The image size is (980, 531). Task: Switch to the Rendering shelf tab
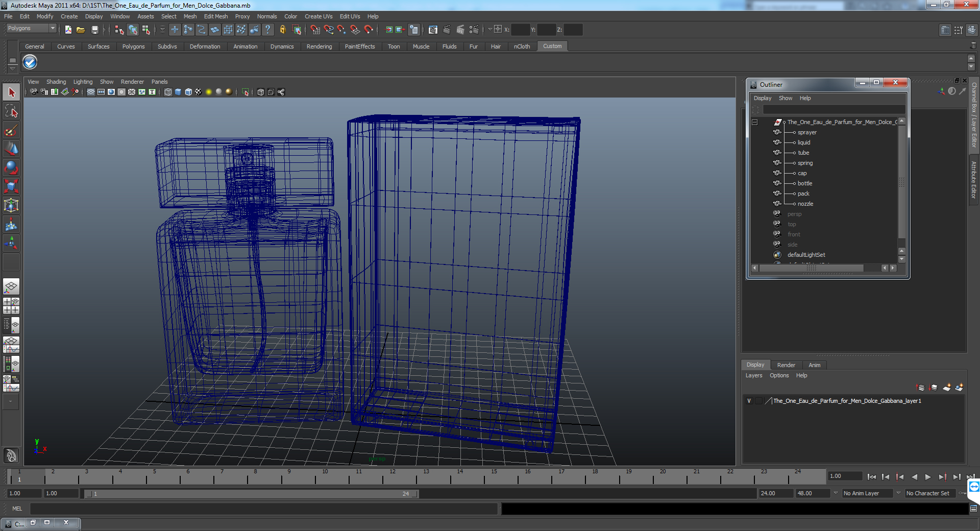click(x=319, y=46)
